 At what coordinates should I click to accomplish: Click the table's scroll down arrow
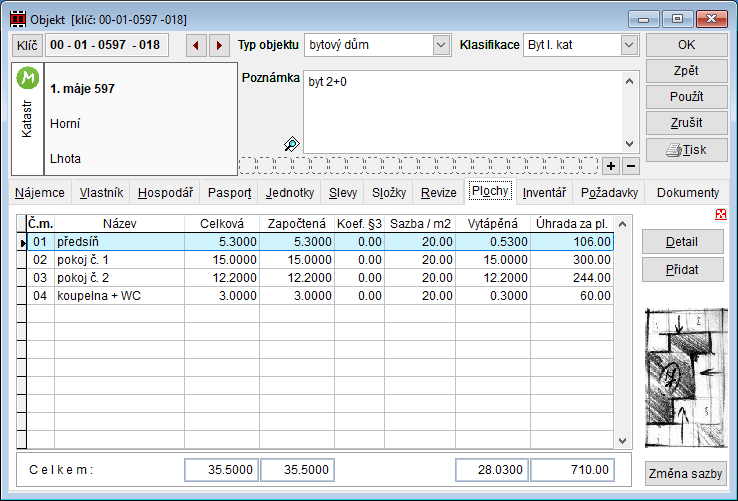pos(623,440)
